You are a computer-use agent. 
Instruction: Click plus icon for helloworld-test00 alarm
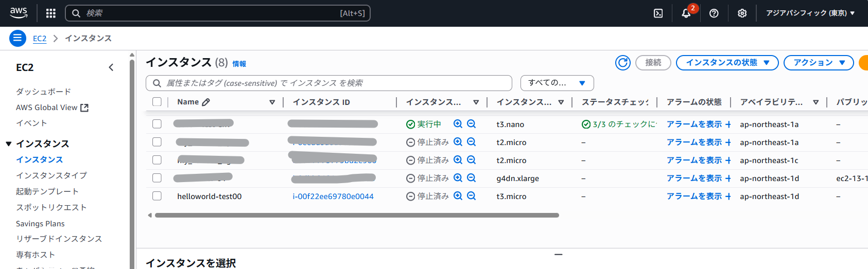(728, 196)
